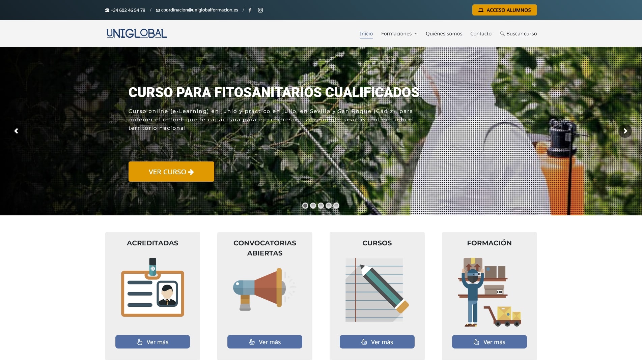Screen dimensions: 642x364
Task: Expand the Formaciones dropdown menu
Action: point(399,33)
